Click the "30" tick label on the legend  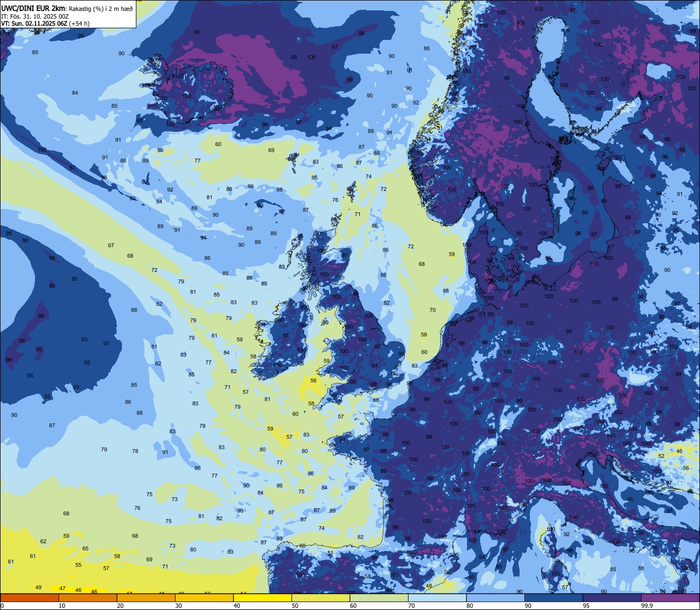(x=178, y=606)
